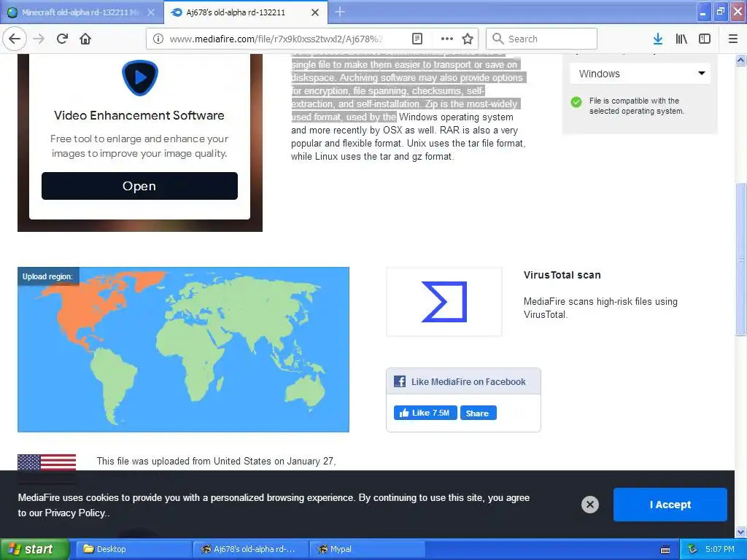
Task: Click the video enhancement play logo
Action: 139,77
